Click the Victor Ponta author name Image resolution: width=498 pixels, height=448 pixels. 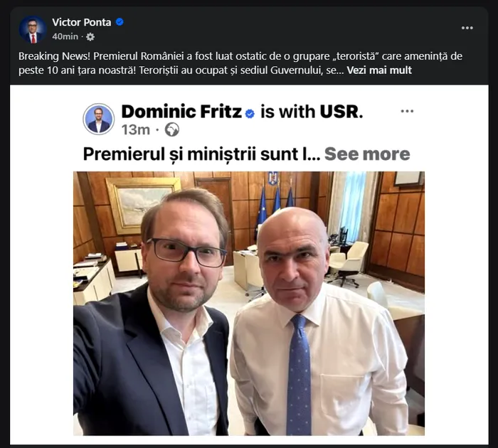coord(81,22)
